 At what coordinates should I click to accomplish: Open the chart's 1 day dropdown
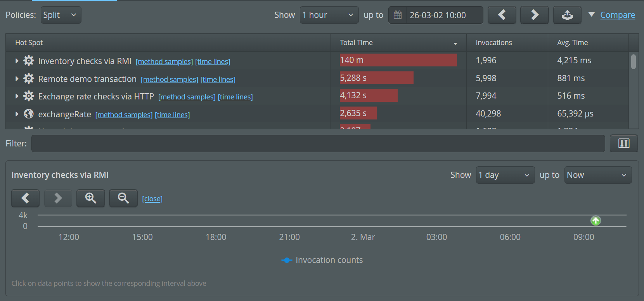(505, 175)
